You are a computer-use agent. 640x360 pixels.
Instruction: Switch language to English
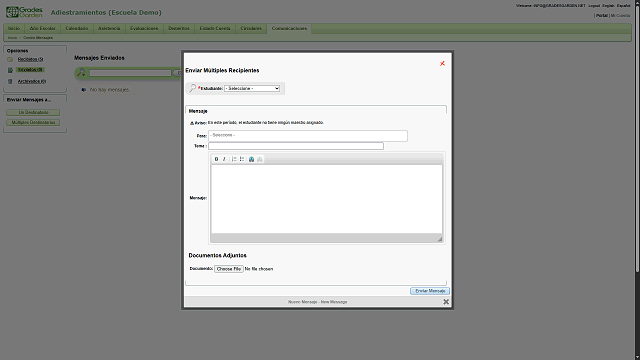pos(608,6)
